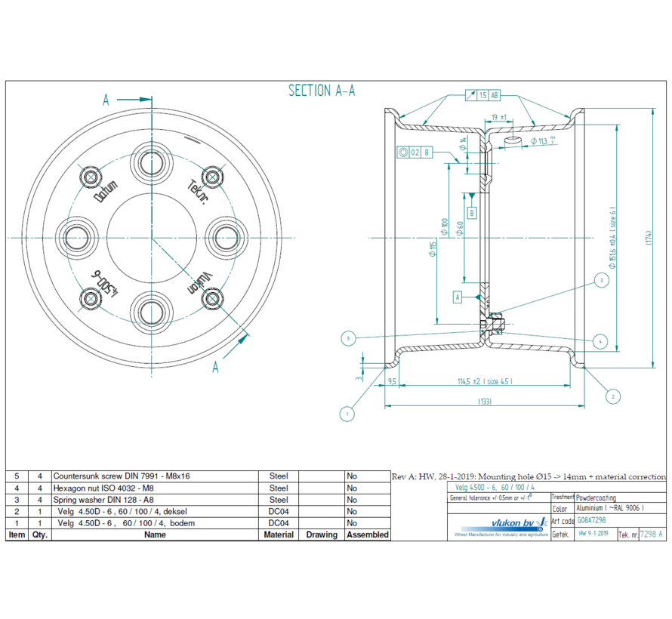Select the Name column header
This screenshot has height=619, width=672.
point(154,534)
